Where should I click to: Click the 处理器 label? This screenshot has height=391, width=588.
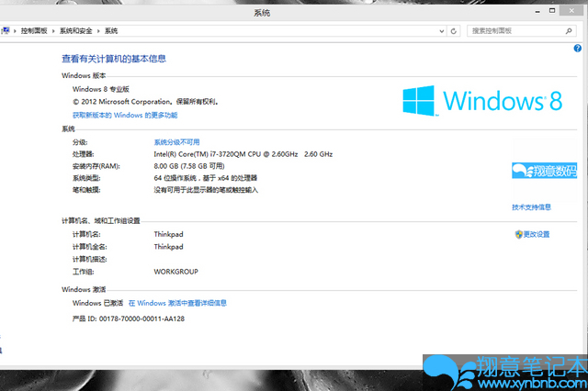[84, 154]
